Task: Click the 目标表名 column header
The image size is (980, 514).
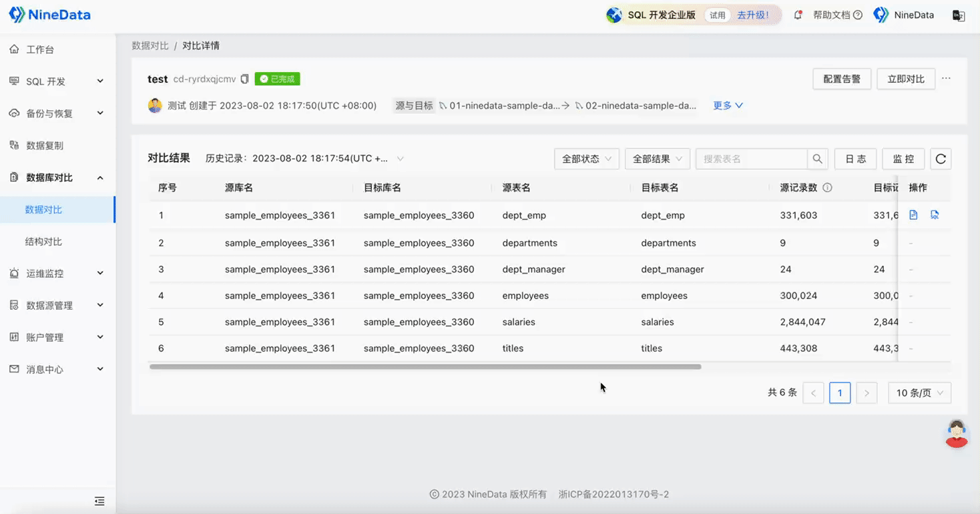Action: (660, 188)
